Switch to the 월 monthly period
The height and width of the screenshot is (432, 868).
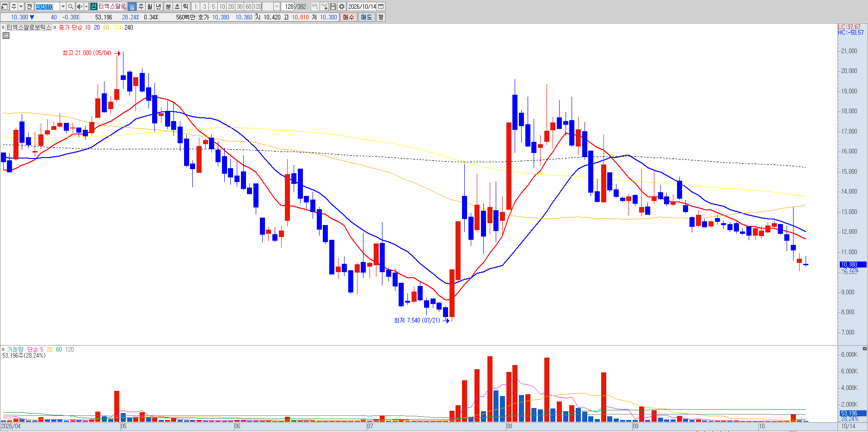click(x=150, y=6)
